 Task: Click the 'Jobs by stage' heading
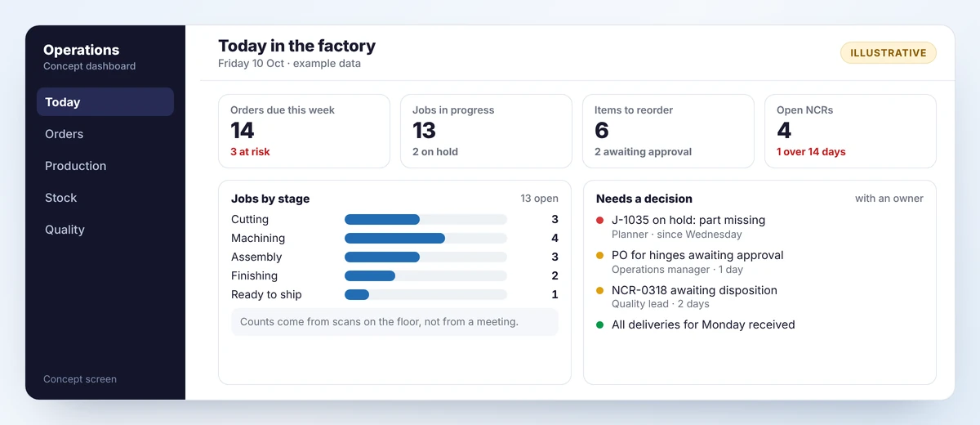click(270, 199)
